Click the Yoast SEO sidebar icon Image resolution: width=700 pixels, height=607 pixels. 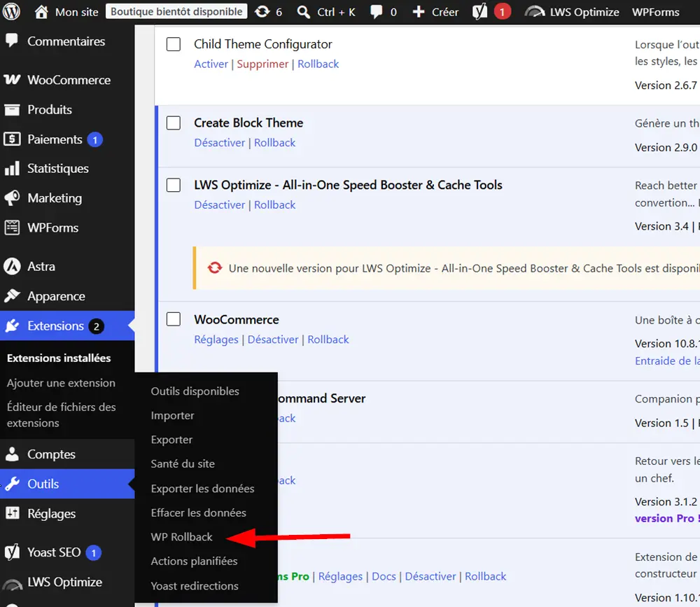[x=12, y=552]
